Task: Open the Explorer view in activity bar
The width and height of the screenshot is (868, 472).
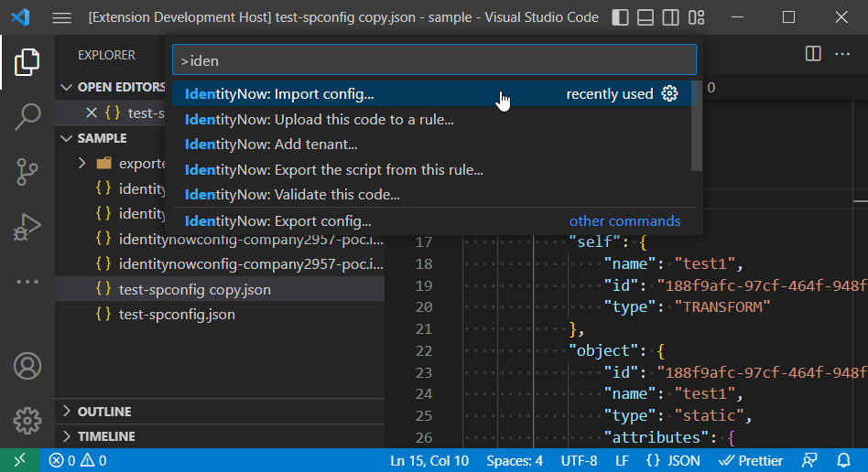Action: [27, 61]
